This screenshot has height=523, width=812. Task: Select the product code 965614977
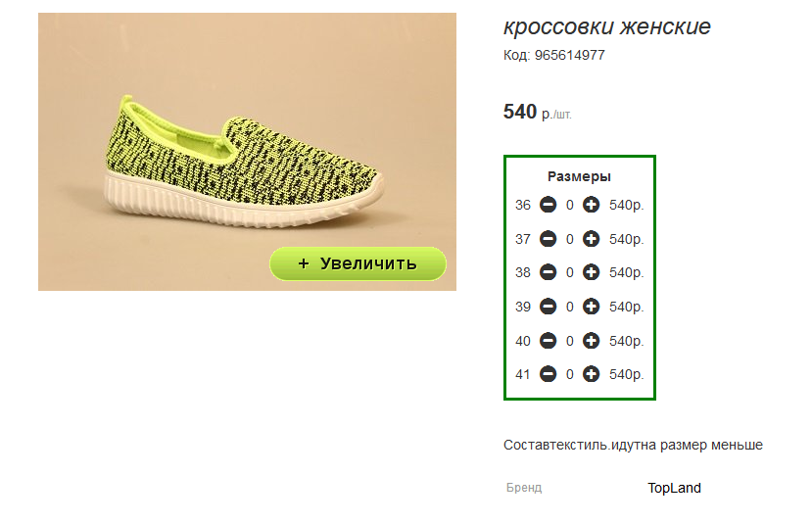click(570, 55)
